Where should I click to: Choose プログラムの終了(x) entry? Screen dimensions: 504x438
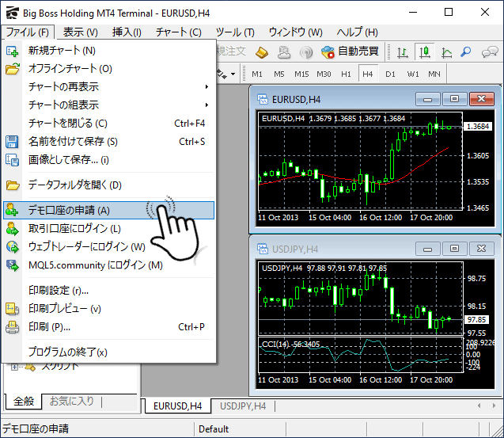(108, 352)
